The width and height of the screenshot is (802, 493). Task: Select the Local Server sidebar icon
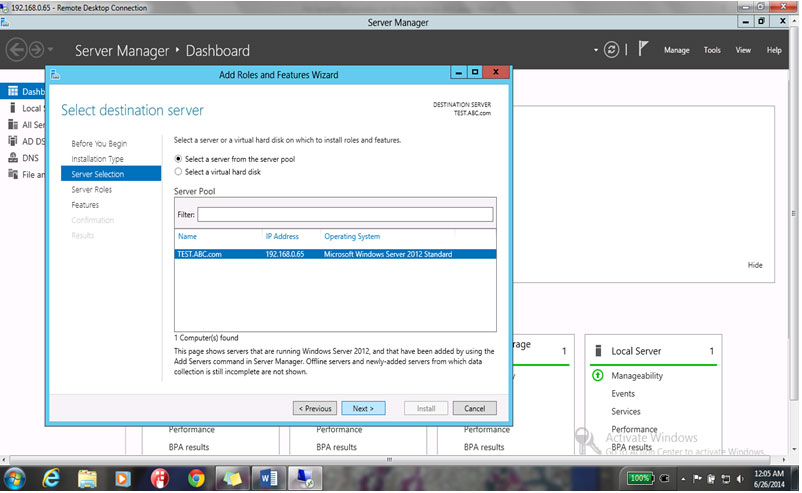tap(13, 108)
